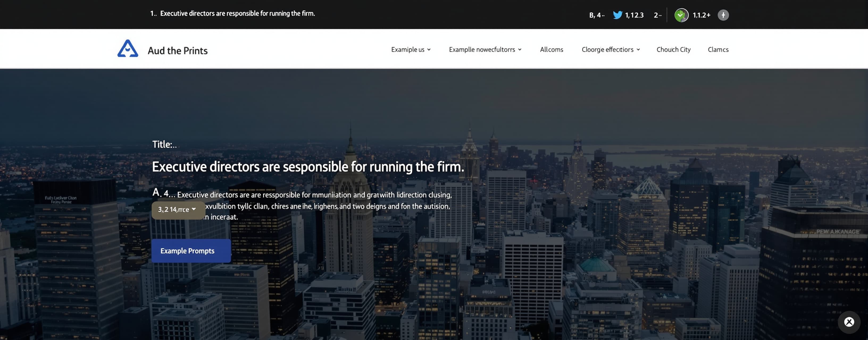Open the Twitter bird icon
The image size is (868, 340).
click(x=617, y=15)
